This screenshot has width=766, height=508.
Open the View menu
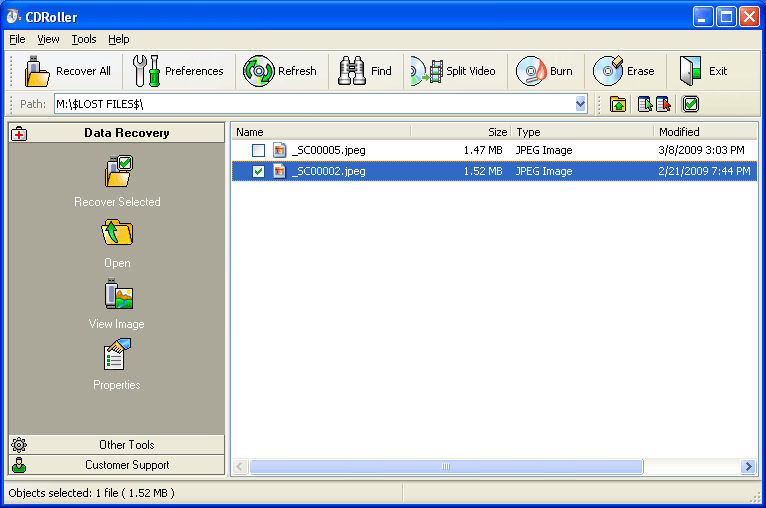(x=48, y=39)
